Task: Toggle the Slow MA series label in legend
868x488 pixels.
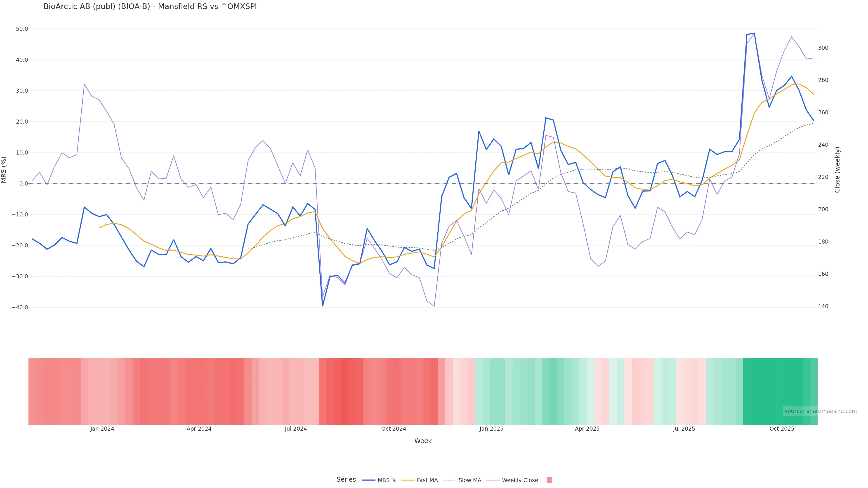Action: pos(470,480)
